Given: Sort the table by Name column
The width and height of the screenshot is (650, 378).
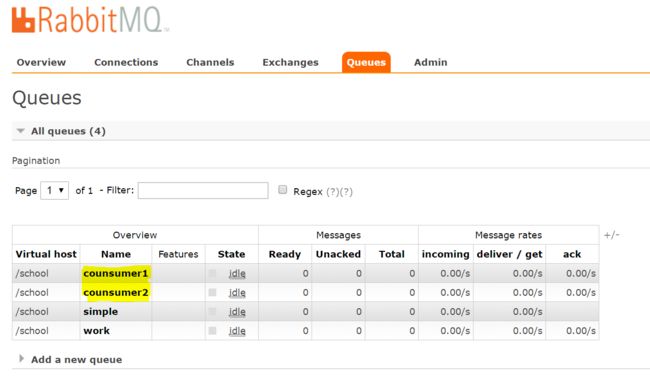Looking at the screenshot, I should coord(116,254).
